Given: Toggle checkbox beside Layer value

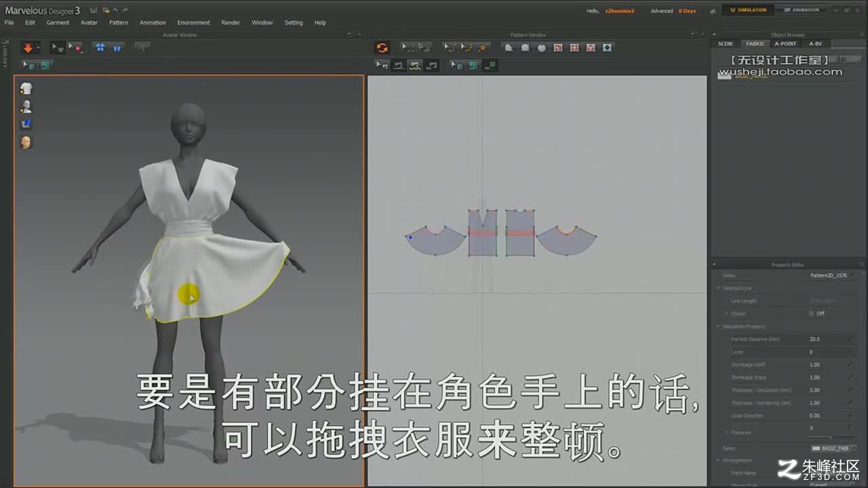Looking at the screenshot, I should click(850, 352).
